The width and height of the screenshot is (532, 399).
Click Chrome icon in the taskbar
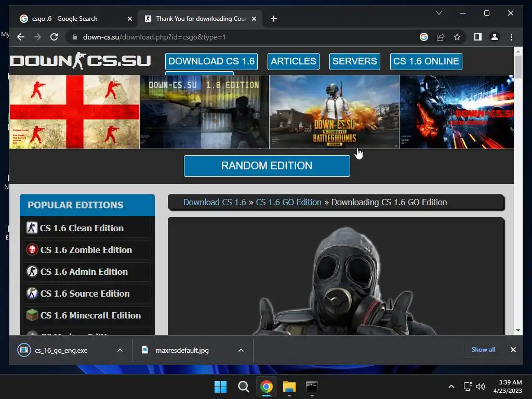(267, 387)
